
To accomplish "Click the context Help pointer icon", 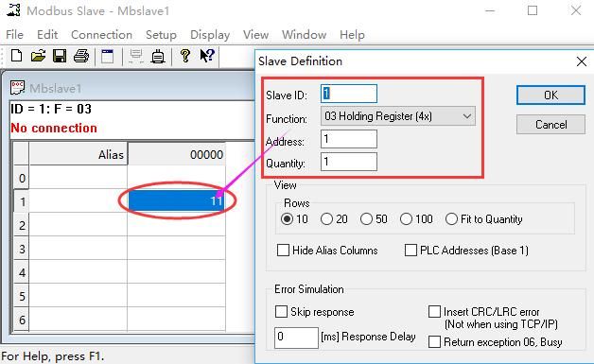I will coord(207,56).
